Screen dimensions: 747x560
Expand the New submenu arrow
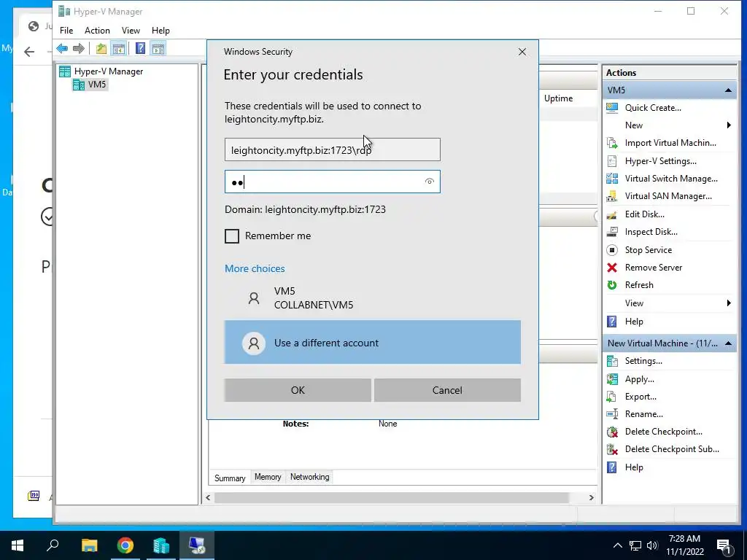[x=729, y=125]
